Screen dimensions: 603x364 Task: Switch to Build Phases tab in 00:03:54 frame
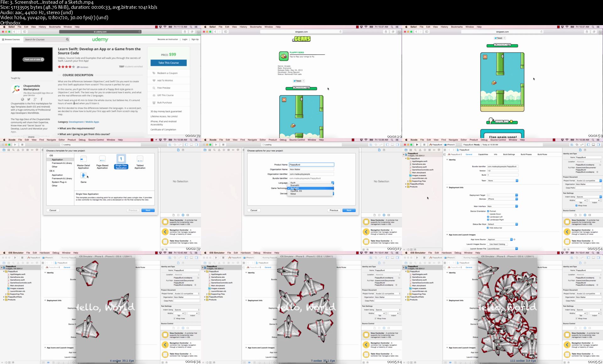click(526, 154)
